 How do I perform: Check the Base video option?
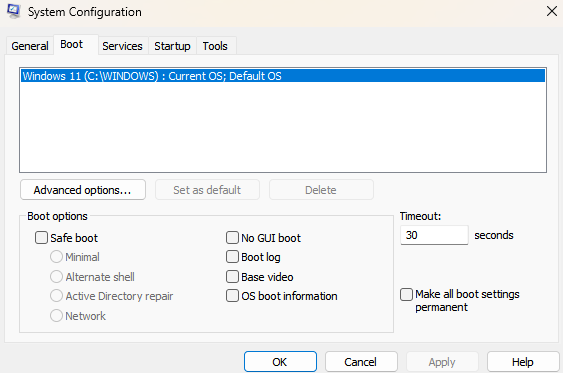point(232,277)
